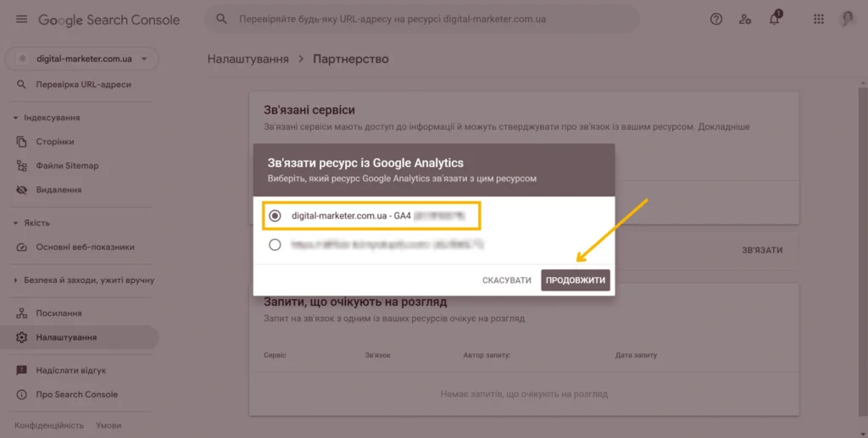868x438 pixels.
Task: Open Посилання in the sidebar
Action: click(x=58, y=313)
